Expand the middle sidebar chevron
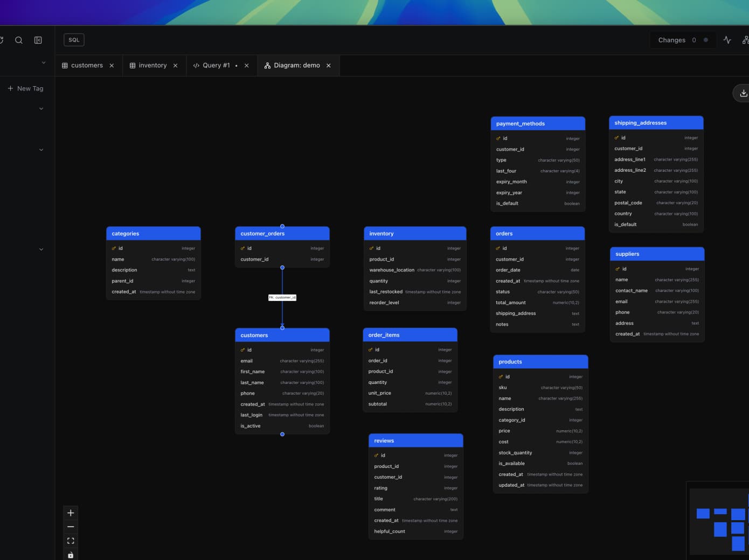The height and width of the screenshot is (560, 749). [x=41, y=149]
